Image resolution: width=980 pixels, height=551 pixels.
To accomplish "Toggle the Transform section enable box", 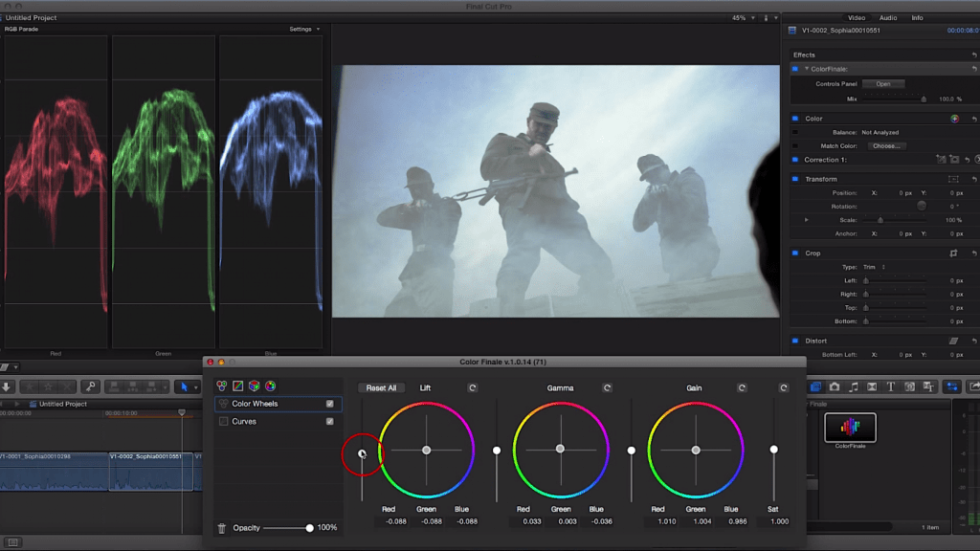I will coord(795,179).
